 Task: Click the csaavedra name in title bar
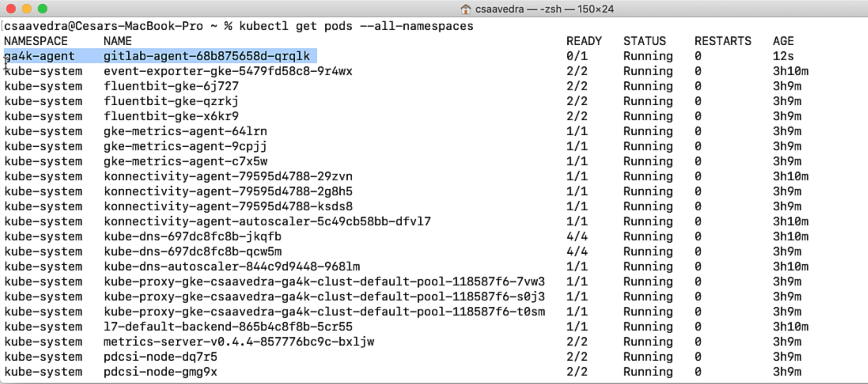coord(500,8)
